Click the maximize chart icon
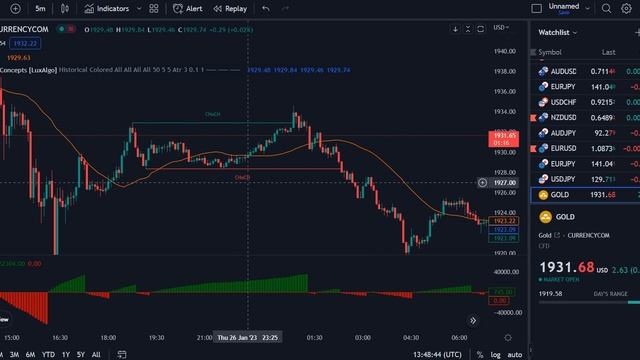Viewport: 640px width, 360px height. [480, 29]
